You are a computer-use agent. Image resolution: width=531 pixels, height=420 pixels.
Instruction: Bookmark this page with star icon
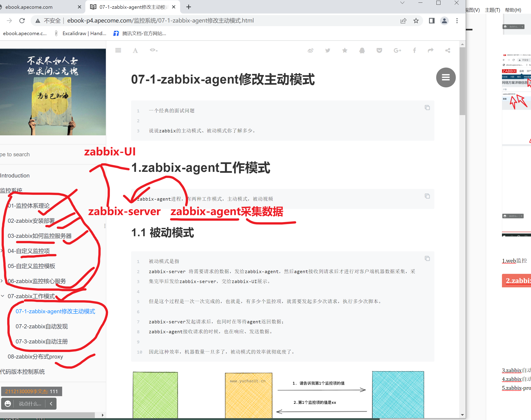416,21
